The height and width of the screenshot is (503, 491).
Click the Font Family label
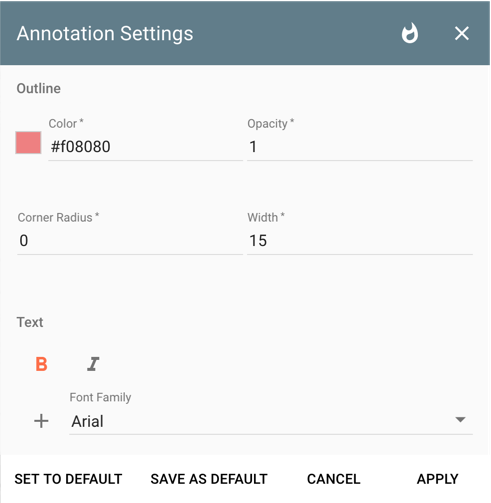point(100,397)
